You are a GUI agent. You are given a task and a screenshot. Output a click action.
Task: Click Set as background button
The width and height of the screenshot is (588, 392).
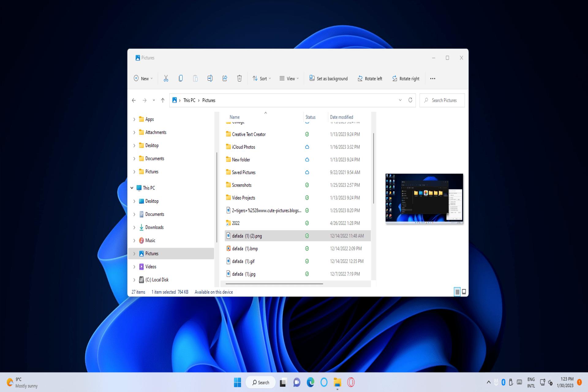tap(328, 78)
